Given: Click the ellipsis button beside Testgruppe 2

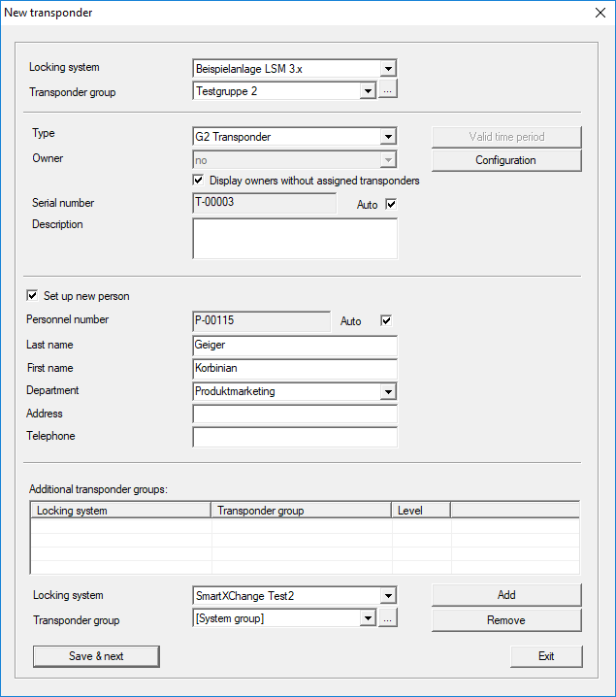Looking at the screenshot, I should (388, 91).
